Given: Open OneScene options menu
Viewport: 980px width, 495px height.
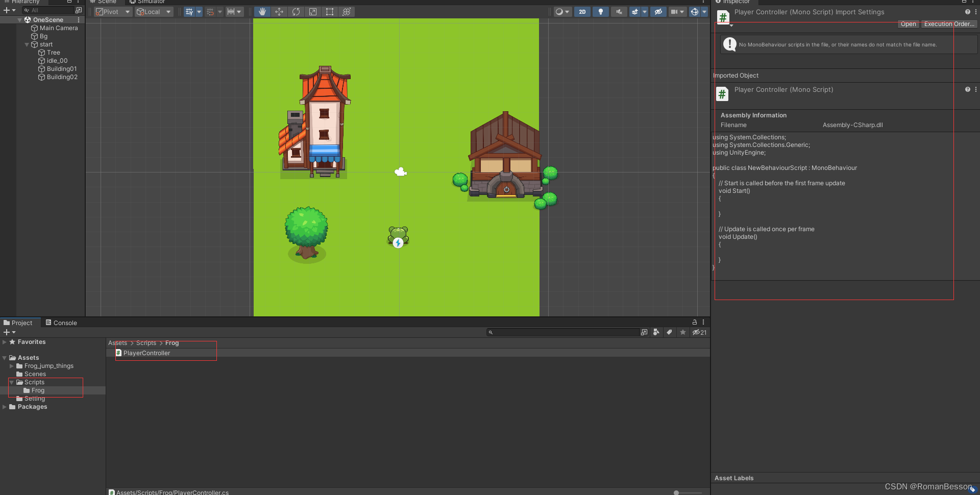Looking at the screenshot, I should [x=79, y=20].
